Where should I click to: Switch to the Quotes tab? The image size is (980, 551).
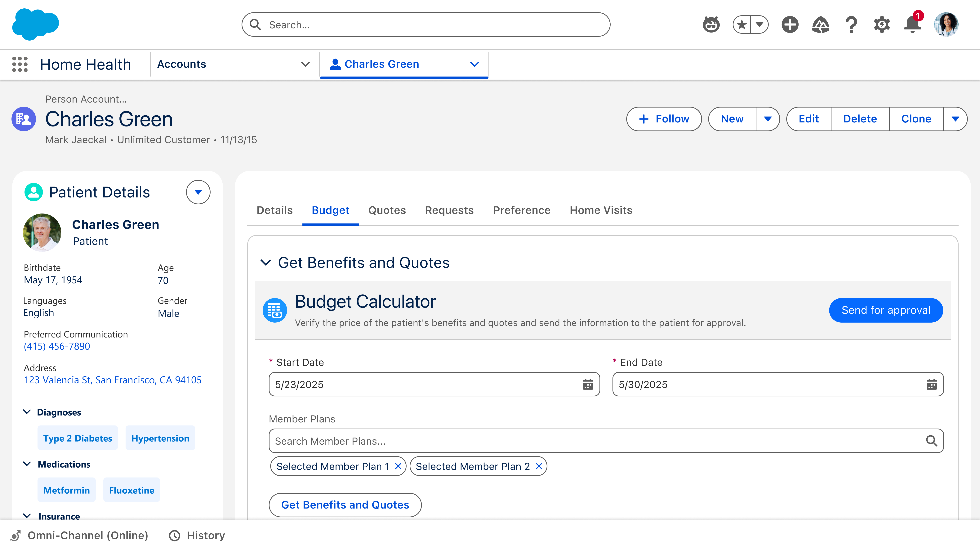point(386,210)
